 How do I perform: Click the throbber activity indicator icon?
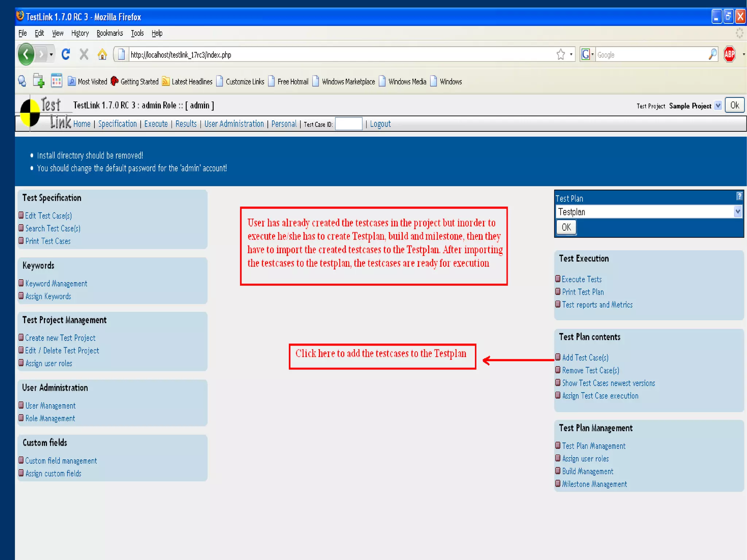(x=739, y=33)
